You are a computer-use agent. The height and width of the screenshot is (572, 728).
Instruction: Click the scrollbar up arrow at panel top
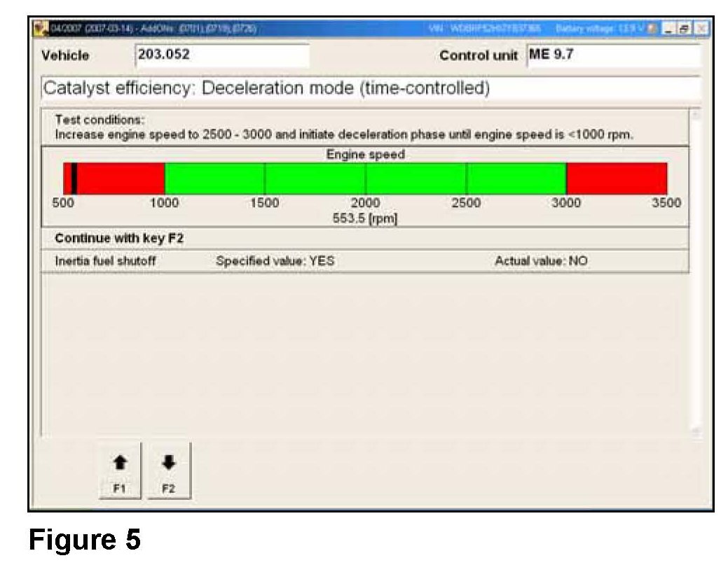tap(695, 115)
